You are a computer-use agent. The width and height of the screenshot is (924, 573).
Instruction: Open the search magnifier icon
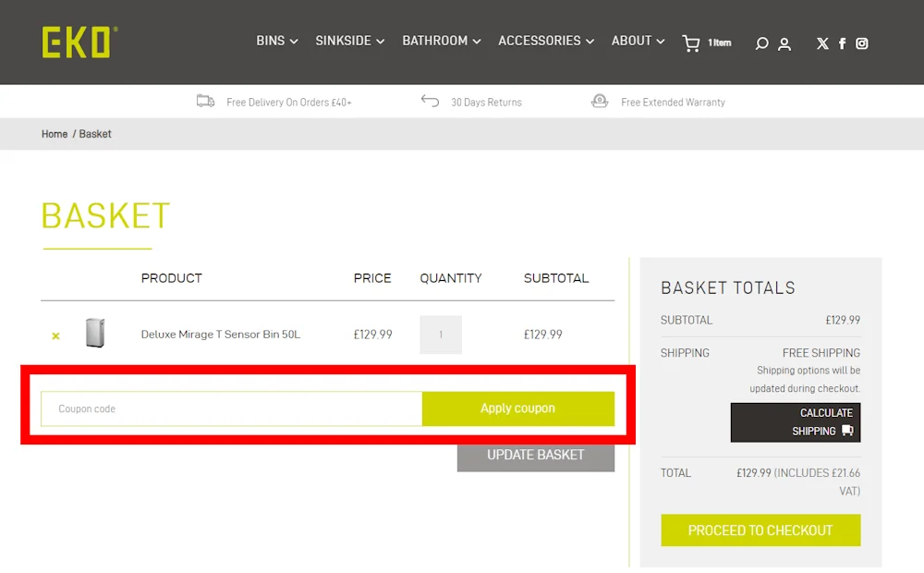[x=761, y=43]
